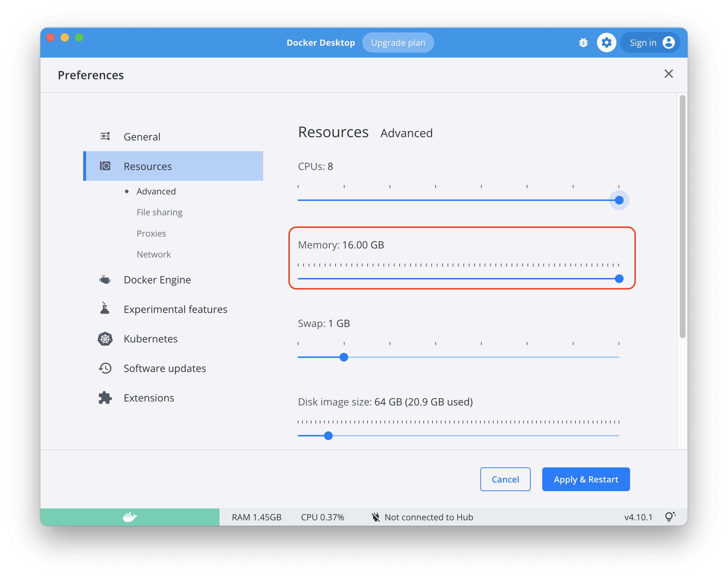Open the Network settings page
This screenshot has width=728, height=579.
153,254
